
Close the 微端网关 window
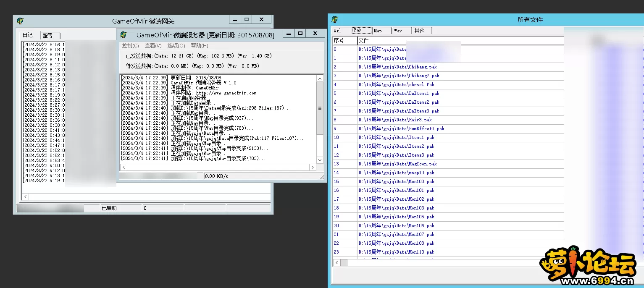pos(261,20)
